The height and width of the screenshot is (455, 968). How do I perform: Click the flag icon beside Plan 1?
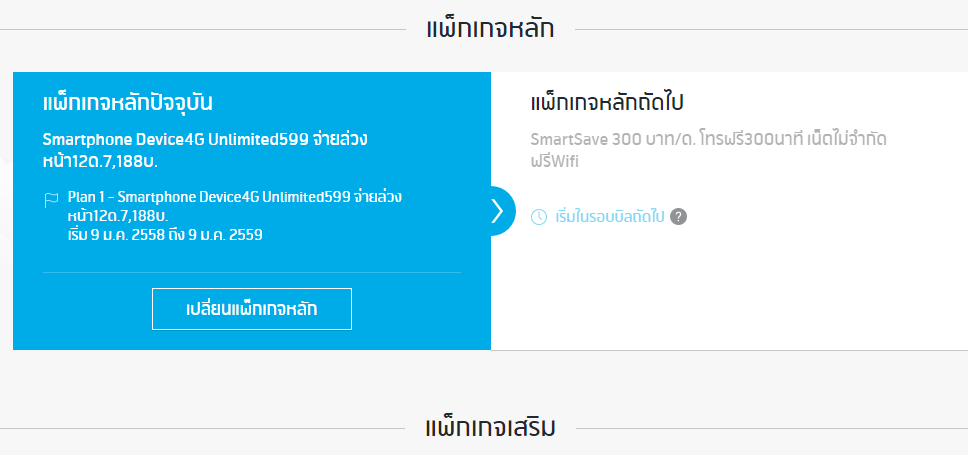51,199
